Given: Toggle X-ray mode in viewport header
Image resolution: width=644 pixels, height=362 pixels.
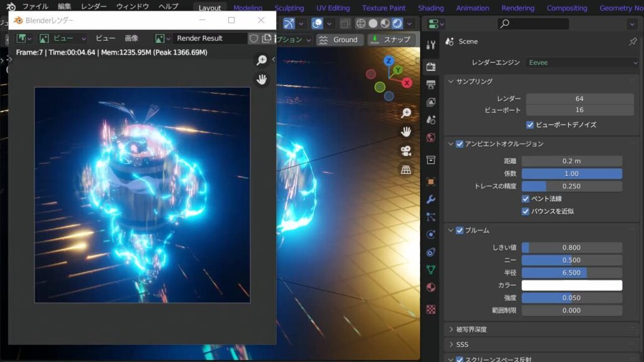Looking at the screenshot, I should tap(345, 23).
